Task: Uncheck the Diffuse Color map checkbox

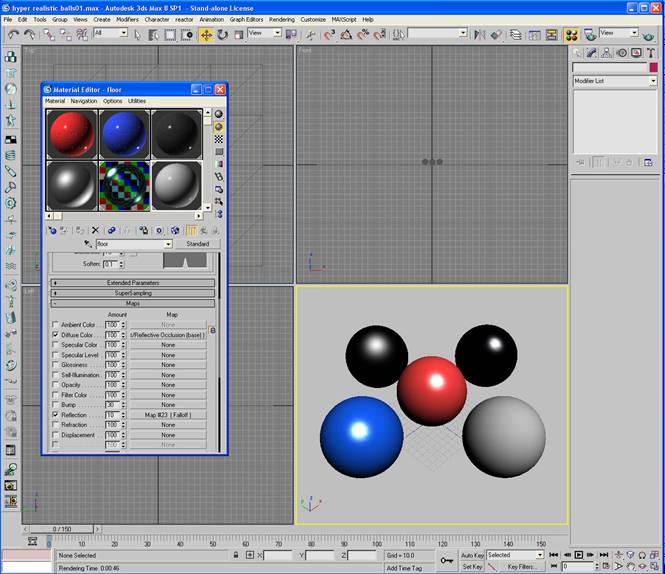Action: 55,335
